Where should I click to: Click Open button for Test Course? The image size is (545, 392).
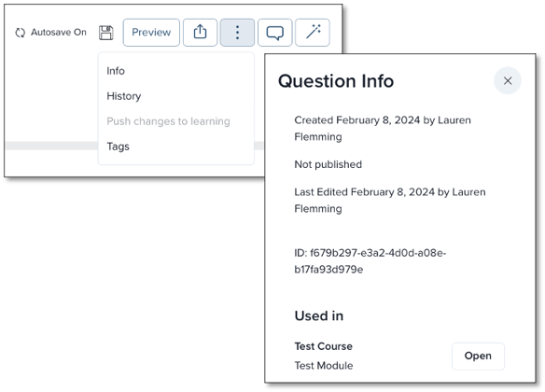pos(478,356)
